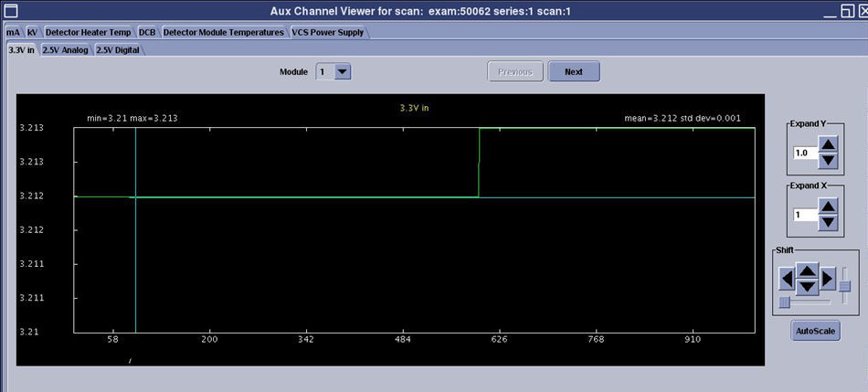This screenshot has height=392, width=868.
Task: Switch to the kV tab
Action: [32, 32]
